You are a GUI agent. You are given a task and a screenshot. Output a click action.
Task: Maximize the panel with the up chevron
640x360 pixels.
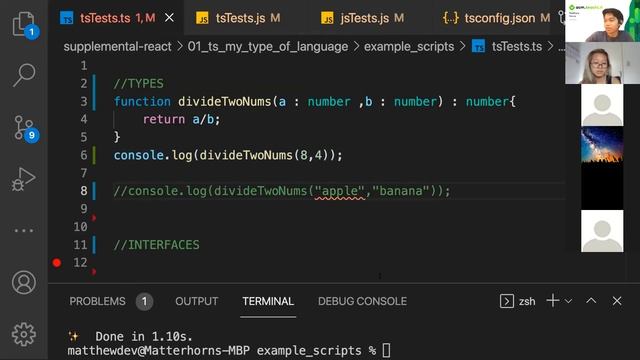click(591, 301)
